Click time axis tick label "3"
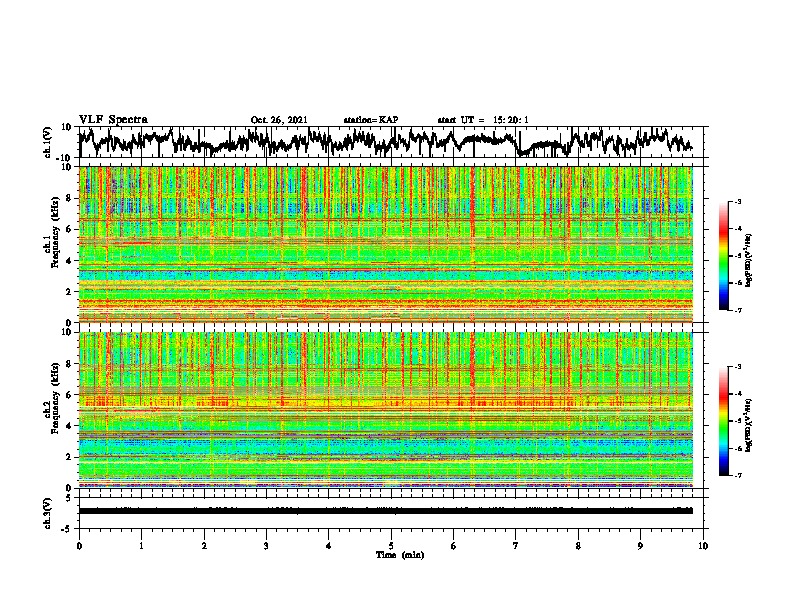The height and width of the screenshot is (612, 792). 266,546
